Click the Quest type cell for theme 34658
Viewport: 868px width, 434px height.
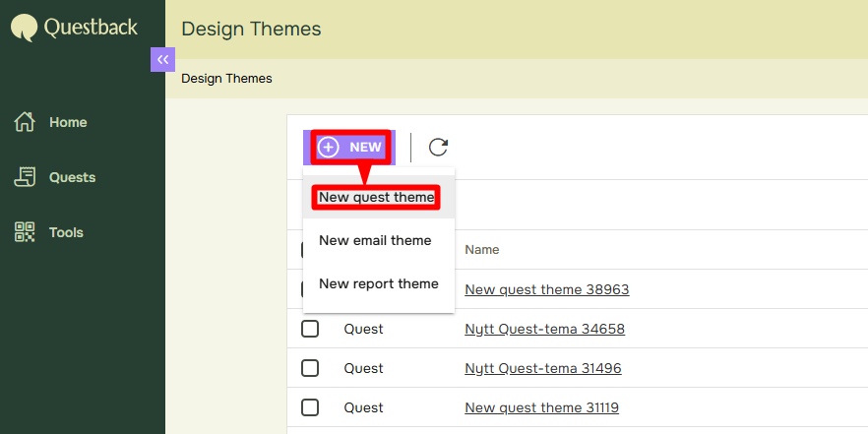[363, 329]
